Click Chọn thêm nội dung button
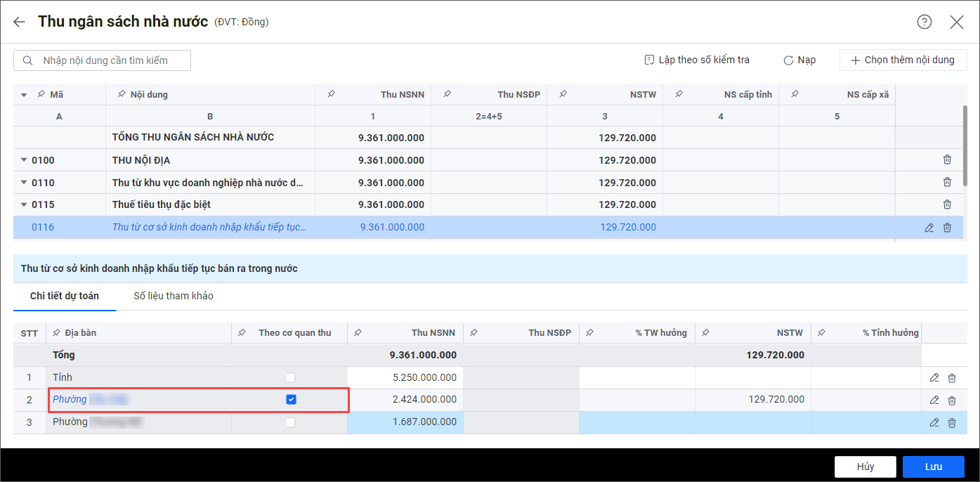The height and width of the screenshot is (482, 980). pyautogui.click(x=903, y=60)
